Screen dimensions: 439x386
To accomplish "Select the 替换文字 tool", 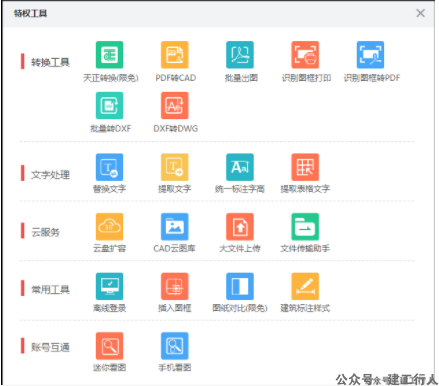I will click(109, 167).
